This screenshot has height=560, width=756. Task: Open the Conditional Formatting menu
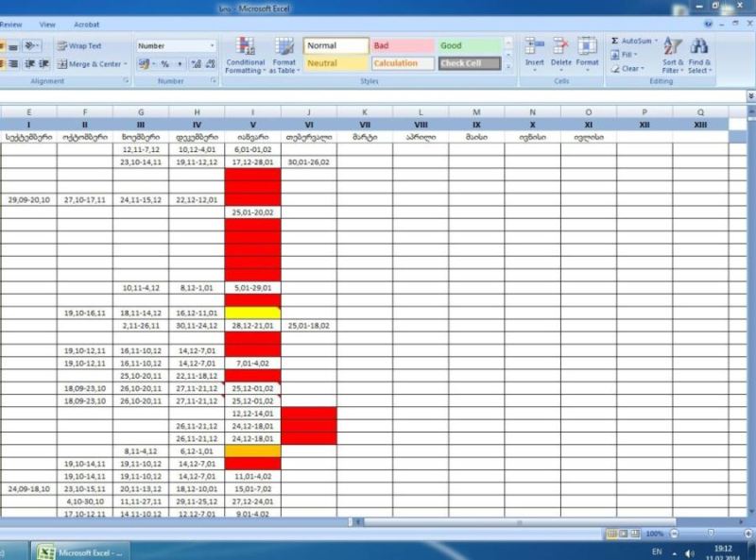pos(246,56)
